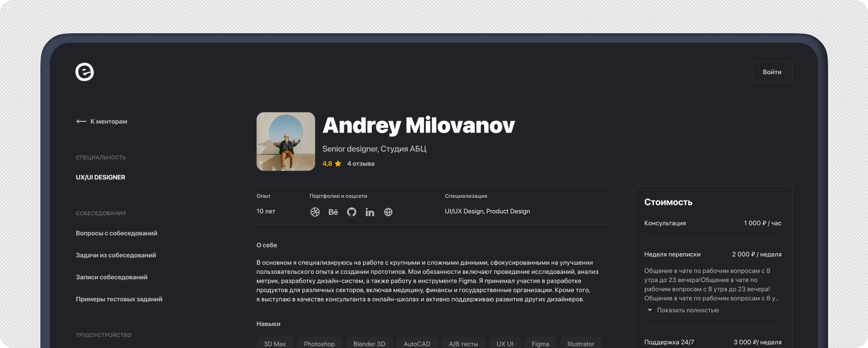Go to "Записи собеседований"
This screenshot has width=868, height=348.
pyautogui.click(x=111, y=277)
